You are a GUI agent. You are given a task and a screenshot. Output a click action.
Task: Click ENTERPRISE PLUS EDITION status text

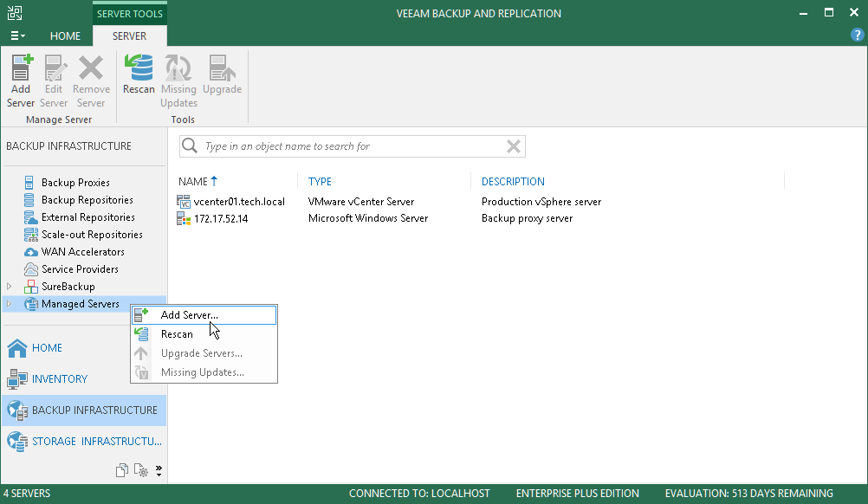coord(578,494)
